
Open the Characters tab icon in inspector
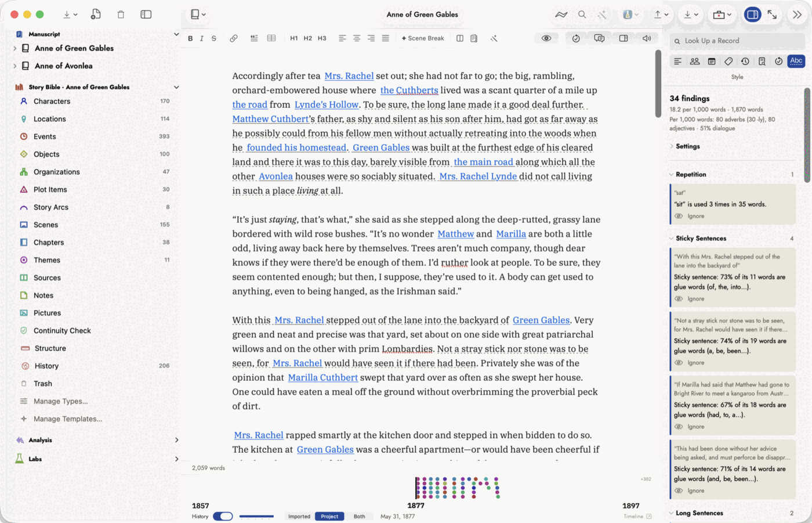(x=695, y=61)
